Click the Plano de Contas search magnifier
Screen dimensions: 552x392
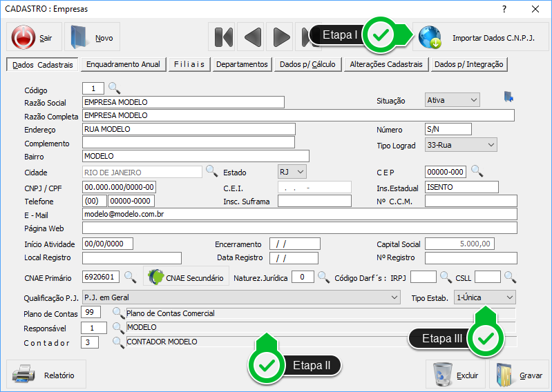[118, 313]
